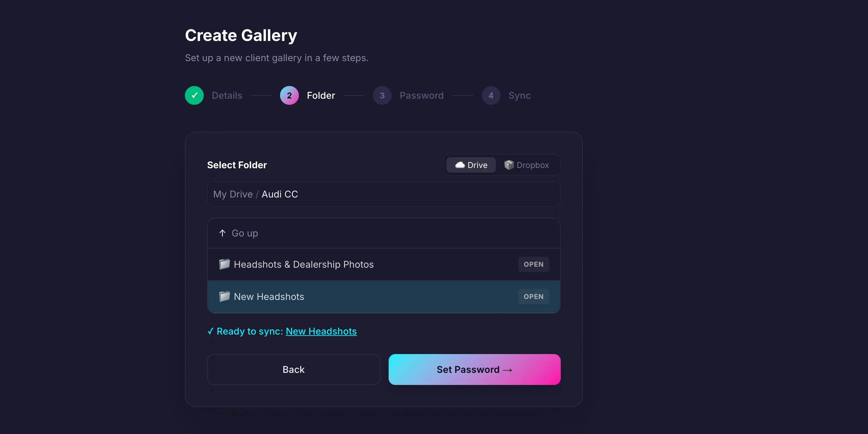Click the New Headshots folder icon
The image size is (868, 434).
click(225, 297)
